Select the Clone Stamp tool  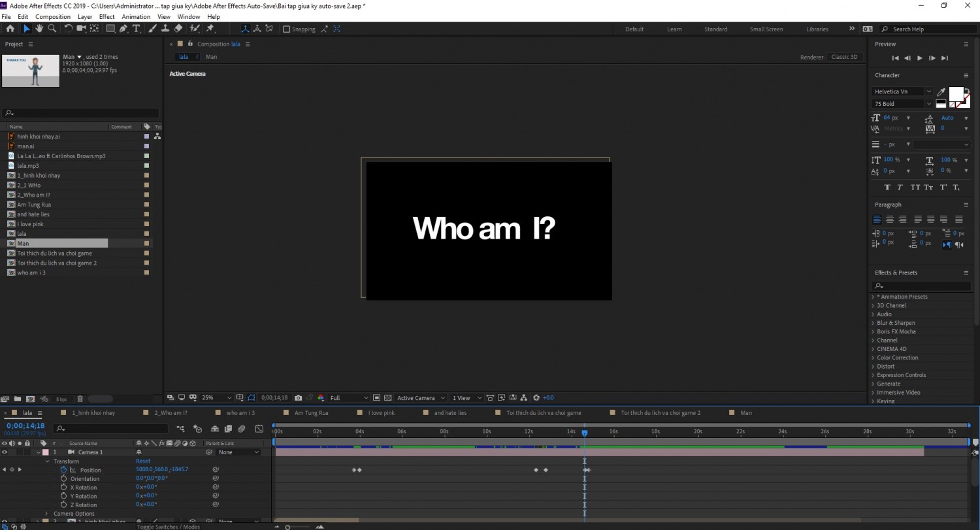pos(165,29)
